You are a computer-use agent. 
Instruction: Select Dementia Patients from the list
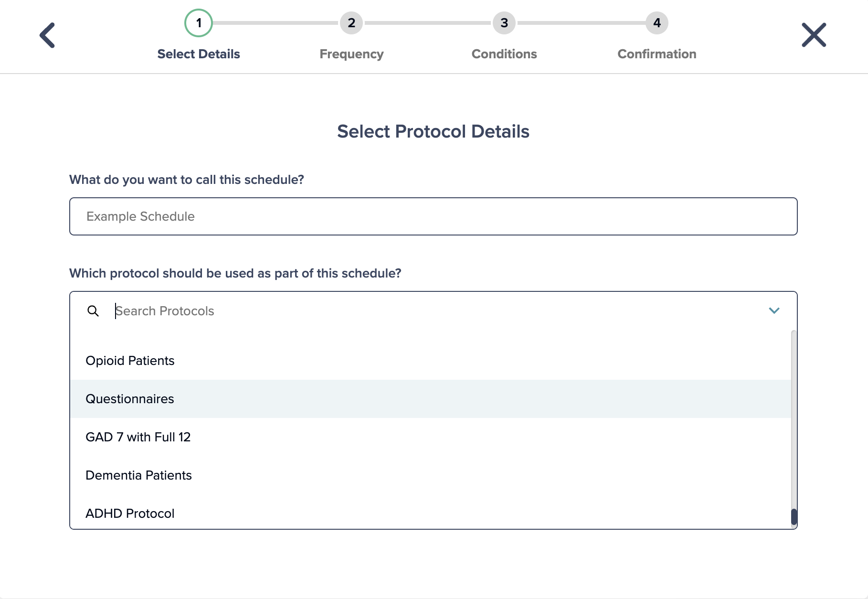(x=431, y=475)
